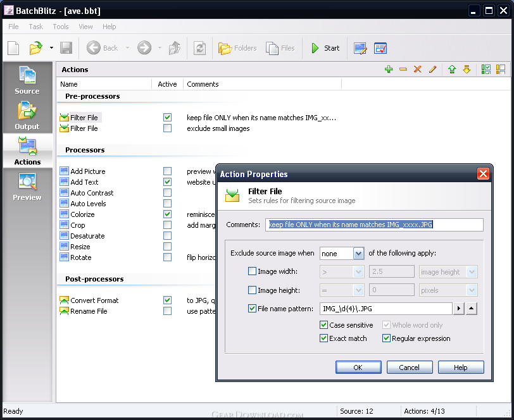The width and height of the screenshot is (514, 420).
Task: Enable the Image width checkbox
Action: click(253, 271)
